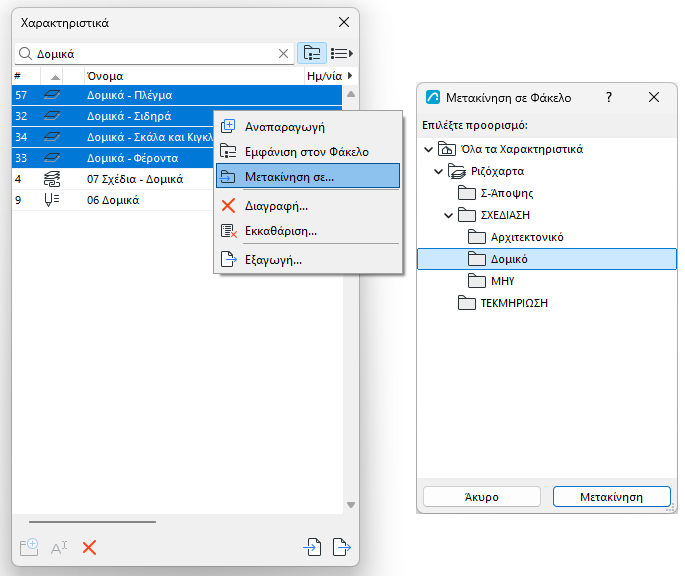Click scroll up arrow in attributes list

click(351, 94)
